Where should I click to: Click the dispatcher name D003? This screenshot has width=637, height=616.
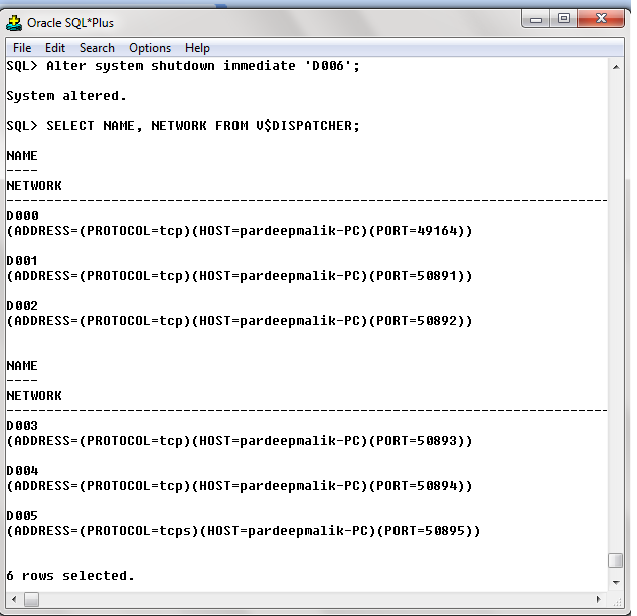tap(22, 426)
